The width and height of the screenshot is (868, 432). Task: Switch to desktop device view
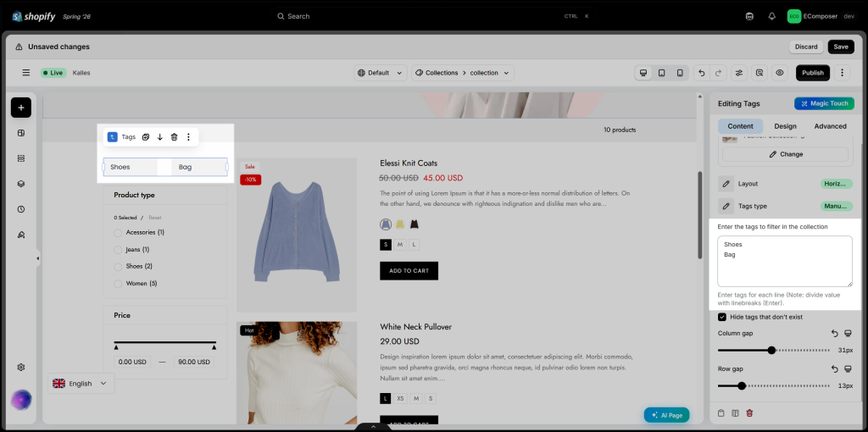643,73
